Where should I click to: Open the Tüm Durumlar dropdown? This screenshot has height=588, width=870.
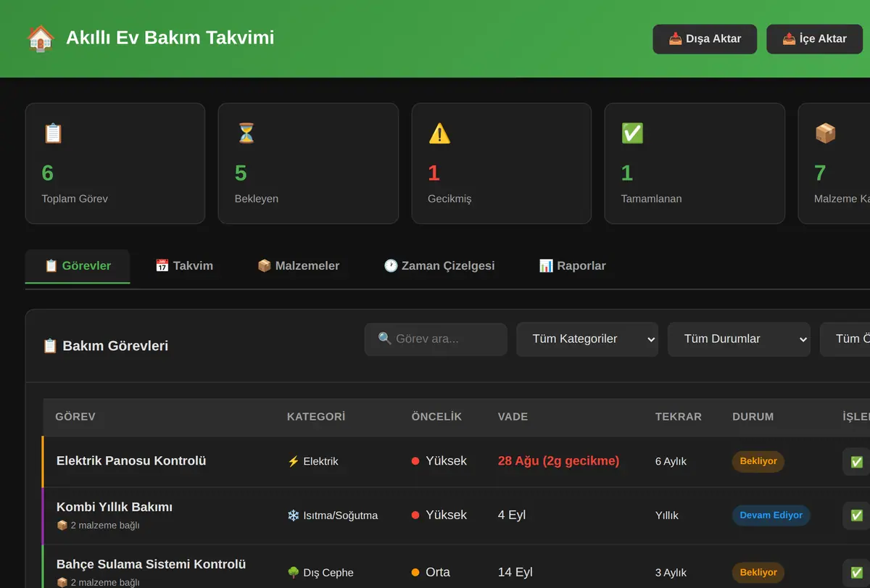coord(739,339)
